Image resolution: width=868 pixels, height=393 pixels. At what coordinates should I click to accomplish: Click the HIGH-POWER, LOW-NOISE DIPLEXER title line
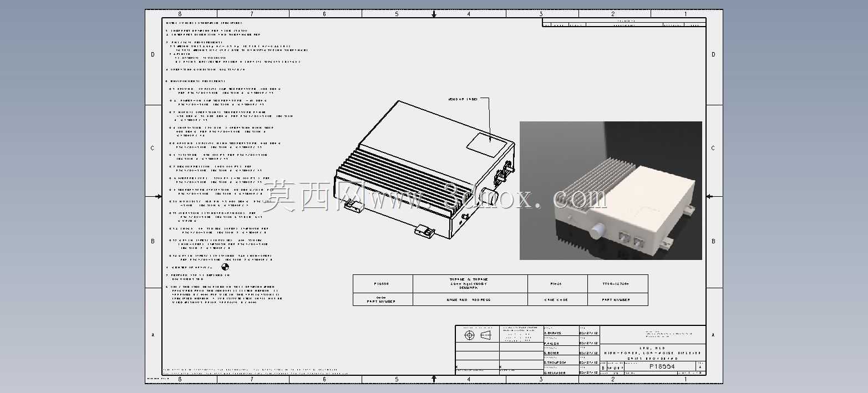653,353
